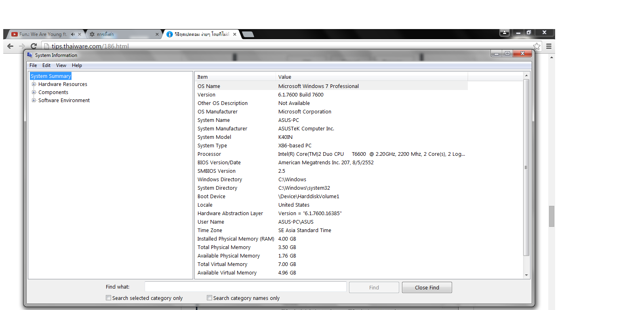Select the System Manufacturer row
This screenshot has width=644, height=310.
point(331,128)
